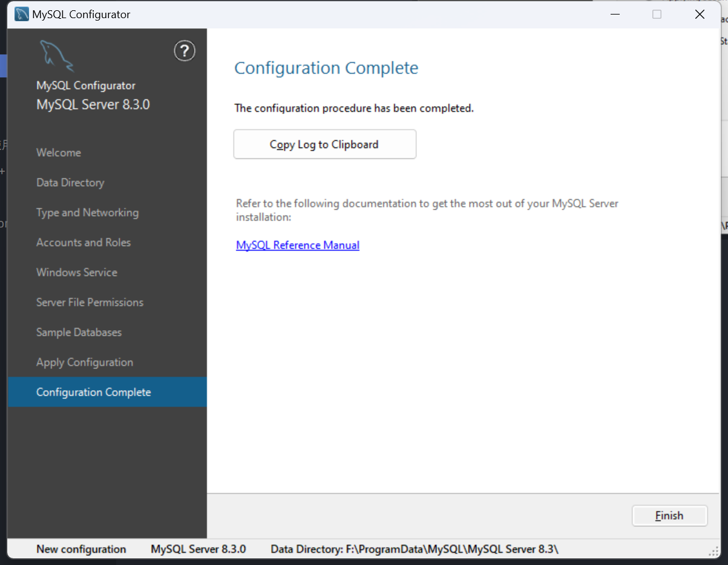Click the help question mark icon
Screen dimensions: 728x565
click(185, 51)
